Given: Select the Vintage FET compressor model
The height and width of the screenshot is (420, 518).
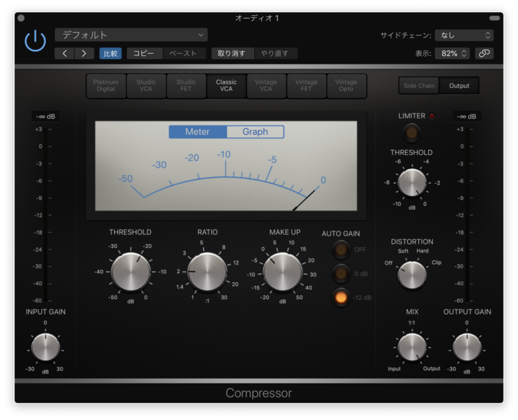Looking at the screenshot, I should tap(306, 86).
